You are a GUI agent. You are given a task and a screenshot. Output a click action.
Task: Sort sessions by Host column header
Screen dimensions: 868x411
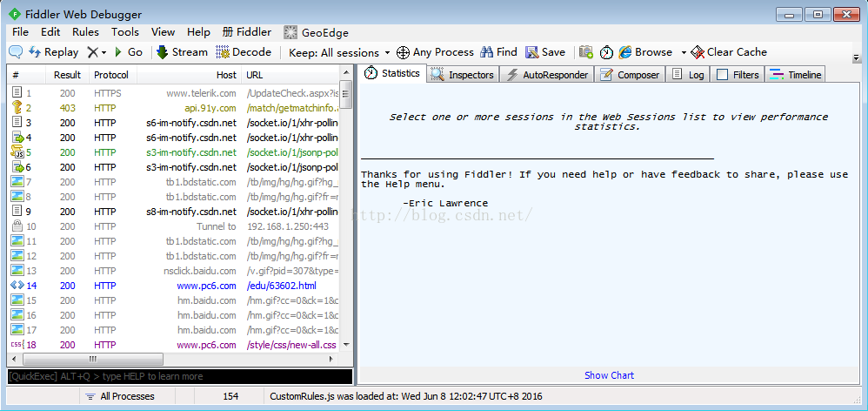(188, 75)
